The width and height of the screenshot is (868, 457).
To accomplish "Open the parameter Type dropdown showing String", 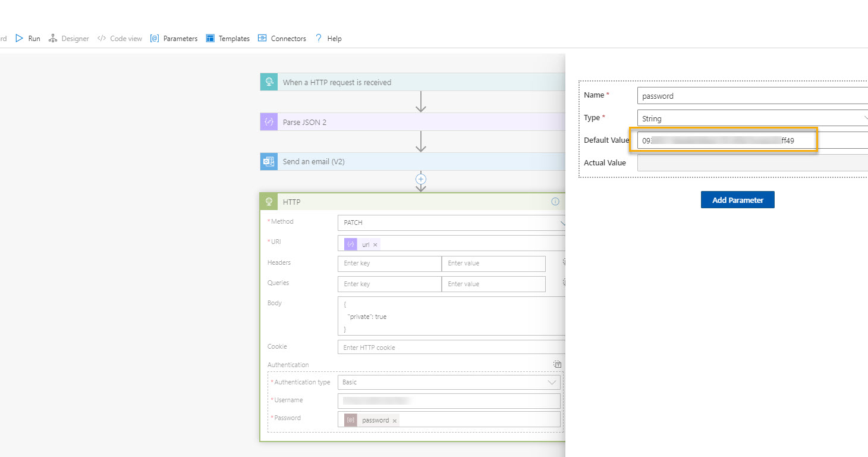I will tap(753, 118).
